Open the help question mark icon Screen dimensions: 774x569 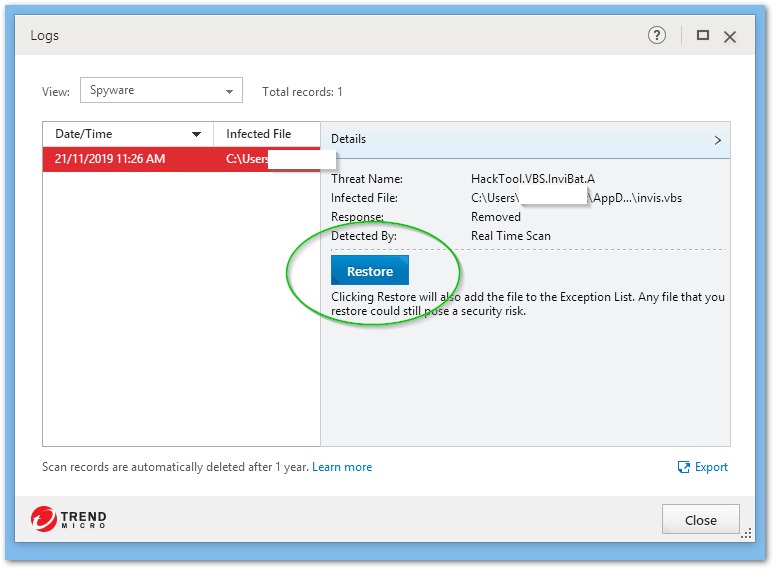pyautogui.click(x=656, y=36)
